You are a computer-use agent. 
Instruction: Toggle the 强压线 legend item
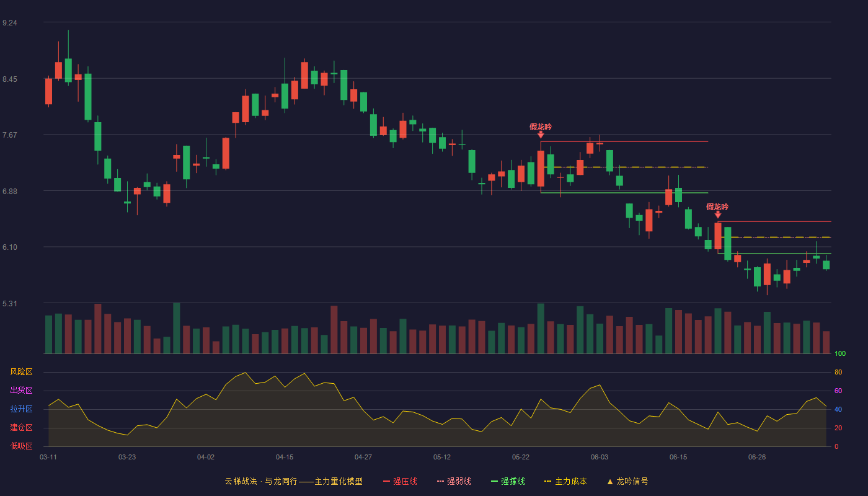click(400, 481)
